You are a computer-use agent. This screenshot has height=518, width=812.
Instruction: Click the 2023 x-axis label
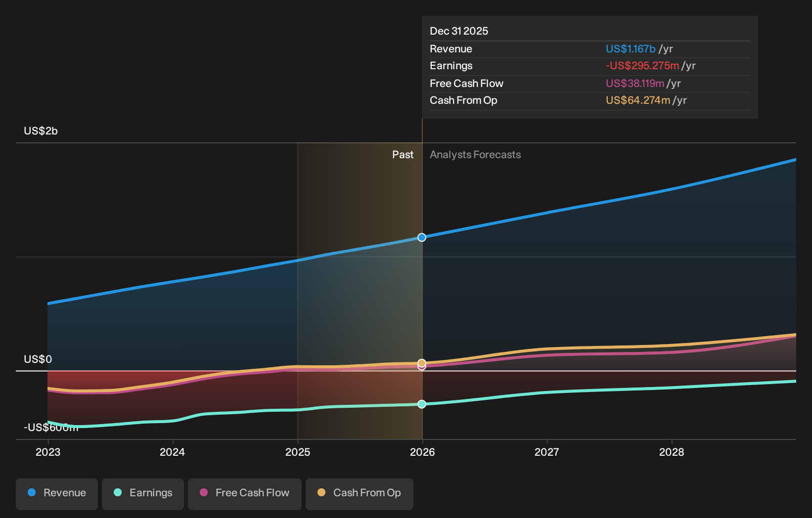pyautogui.click(x=48, y=452)
